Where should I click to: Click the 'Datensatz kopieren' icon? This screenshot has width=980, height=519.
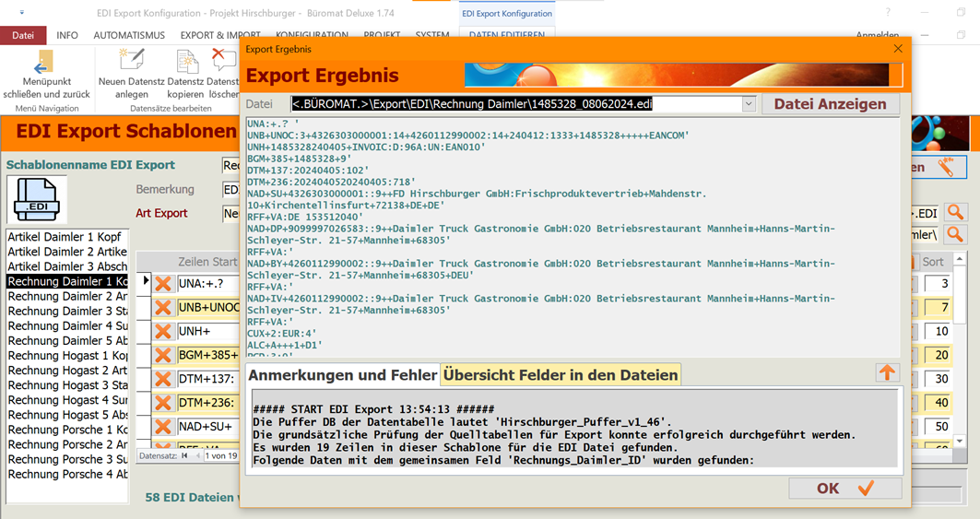coord(186,62)
